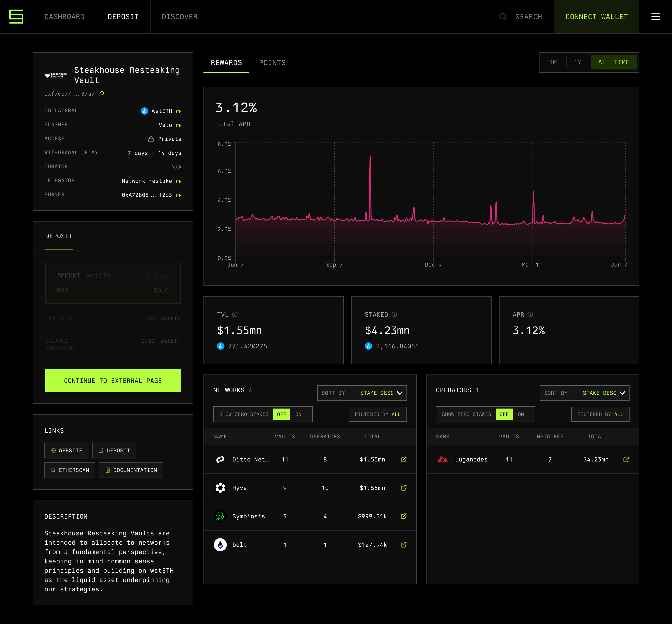Switch to the Rewards tab
672x624 pixels.
(x=226, y=63)
